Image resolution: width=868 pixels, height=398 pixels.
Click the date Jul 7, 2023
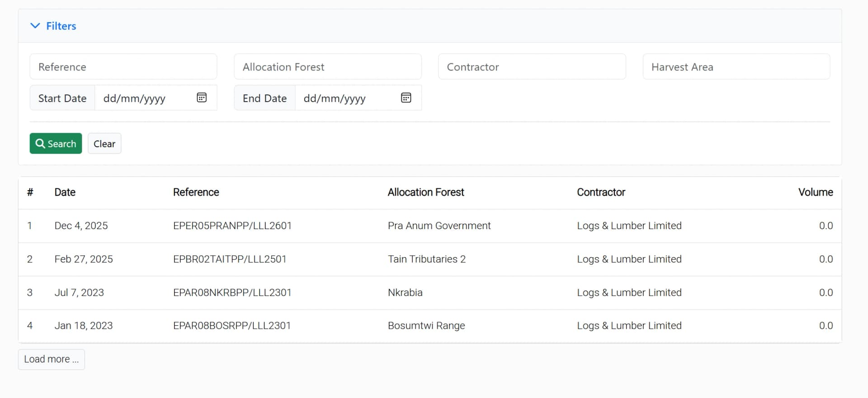(79, 293)
